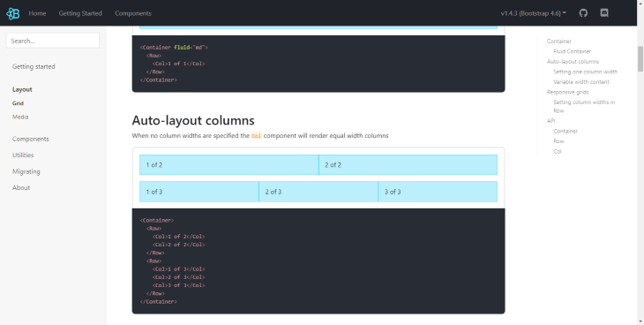Click the '2 of 2' column cell
This screenshot has width=644, height=325.
tap(408, 164)
